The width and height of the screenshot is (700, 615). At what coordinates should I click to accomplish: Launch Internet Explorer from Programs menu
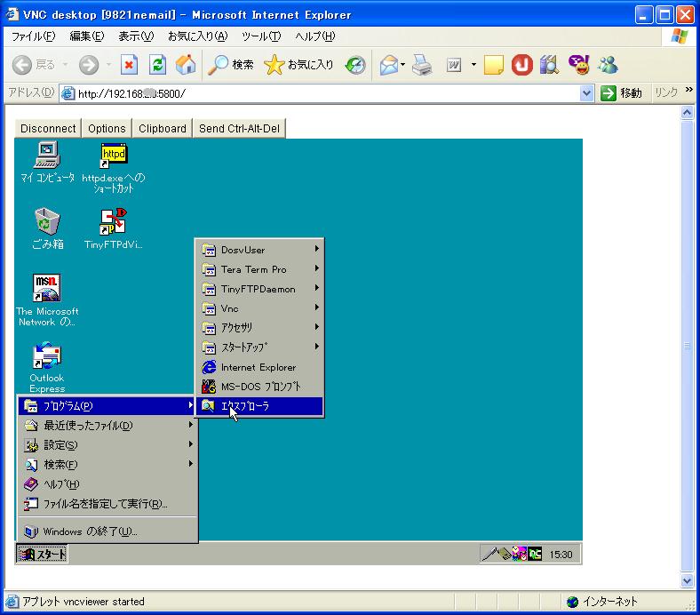[259, 367]
